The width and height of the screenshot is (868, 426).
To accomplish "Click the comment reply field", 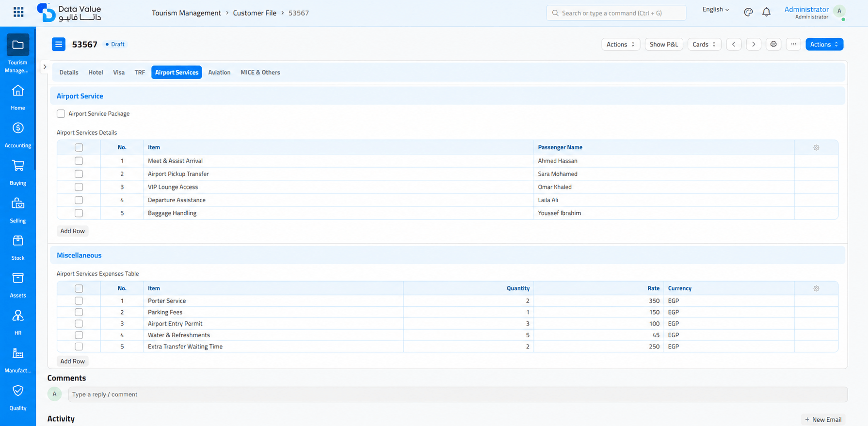I will pyautogui.click(x=458, y=394).
